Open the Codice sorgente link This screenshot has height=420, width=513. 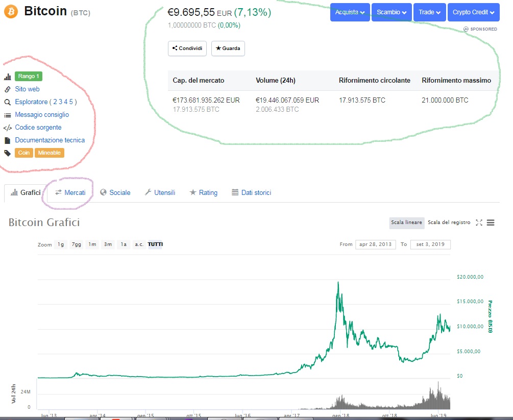coord(38,128)
